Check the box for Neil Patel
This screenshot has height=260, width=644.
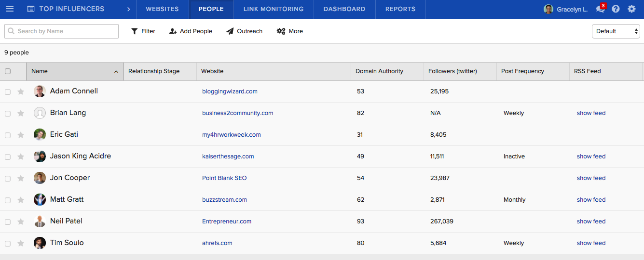point(8,222)
